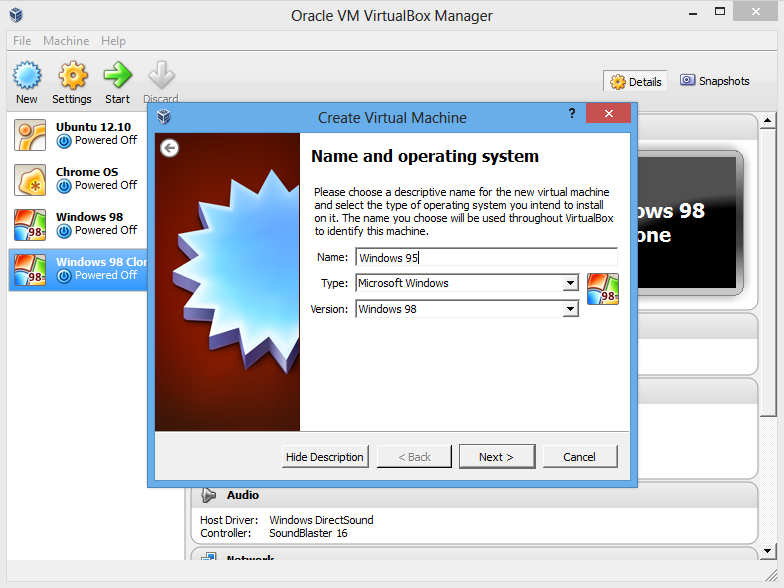Click the New virtual machine toolbar icon
784x588 pixels.
click(26, 75)
